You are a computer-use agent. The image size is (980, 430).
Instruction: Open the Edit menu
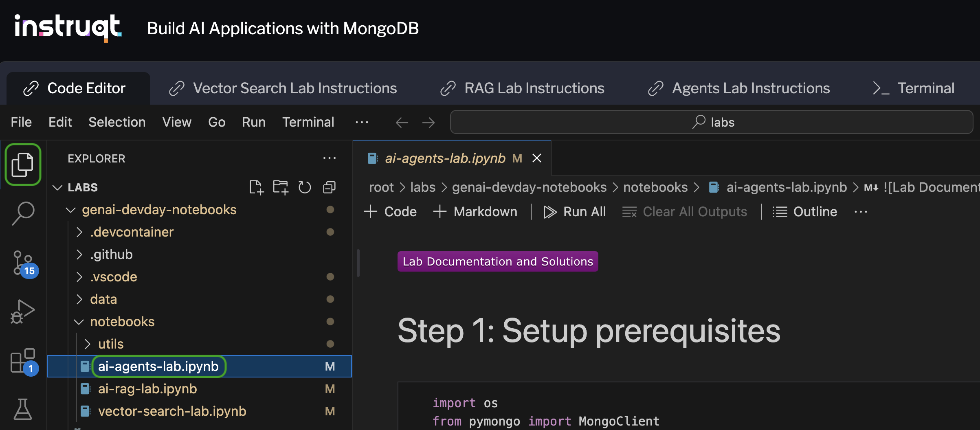click(60, 122)
